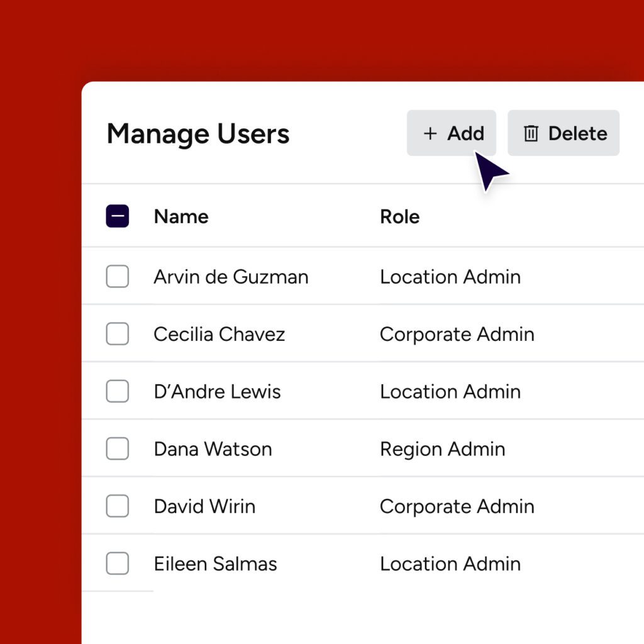Click Region Admin role for Dana Watson
The image size is (644, 644).
point(442,449)
